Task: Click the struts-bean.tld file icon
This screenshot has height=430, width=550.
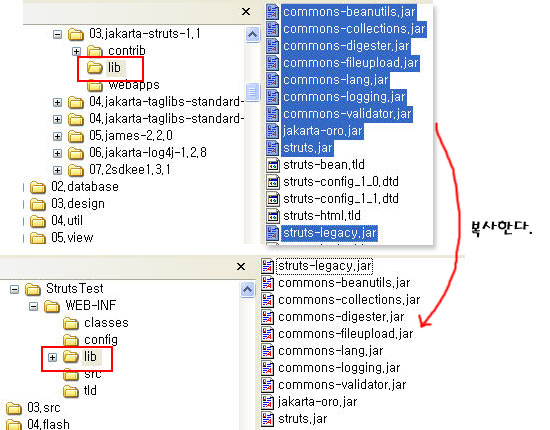Action: click(273, 164)
